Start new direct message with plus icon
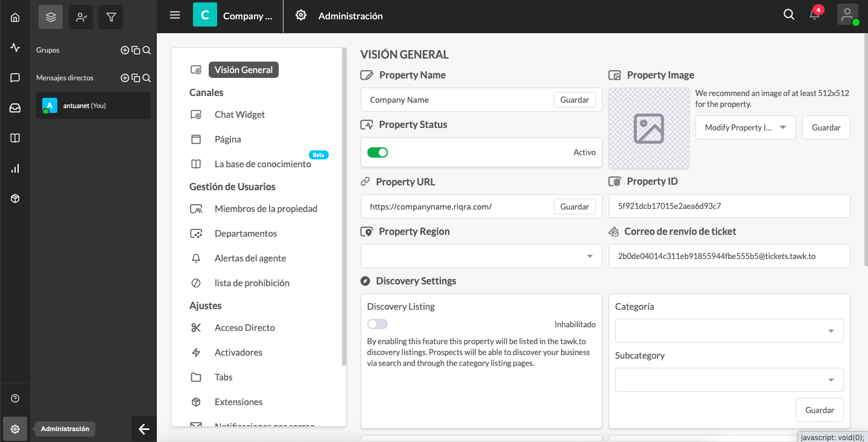 pyautogui.click(x=125, y=78)
